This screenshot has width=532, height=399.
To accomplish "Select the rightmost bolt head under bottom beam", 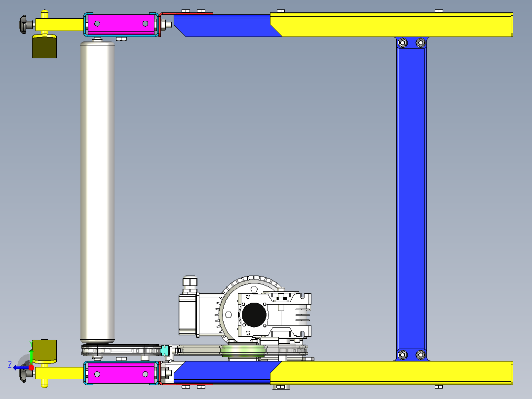I will click(x=439, y=387).
